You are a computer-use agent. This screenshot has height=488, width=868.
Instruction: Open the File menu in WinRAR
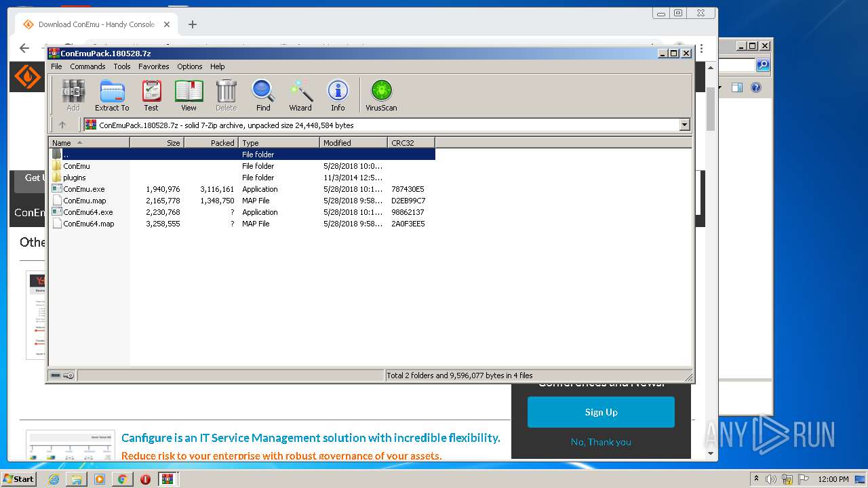pos(56,66)
